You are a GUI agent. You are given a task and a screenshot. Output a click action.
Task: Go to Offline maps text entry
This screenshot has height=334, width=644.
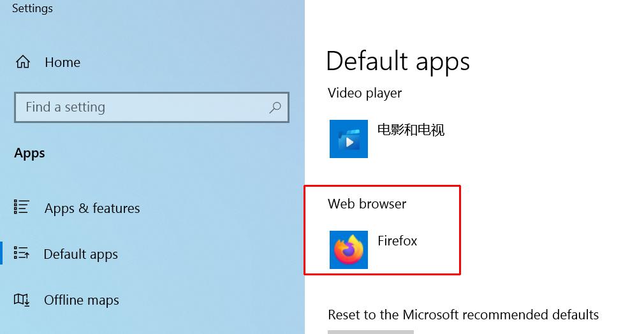pyautogui.click(x=82, y=300)
